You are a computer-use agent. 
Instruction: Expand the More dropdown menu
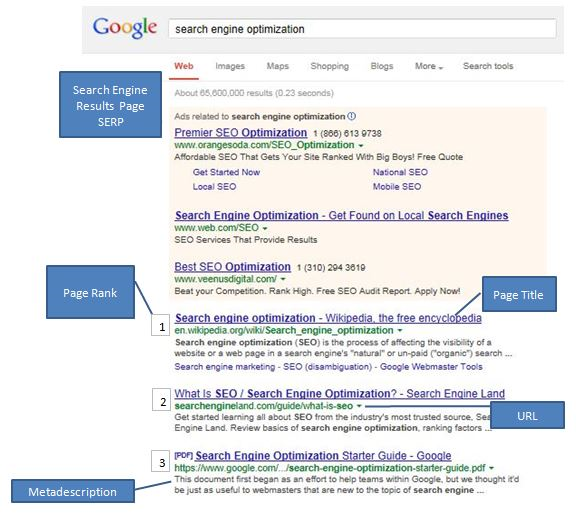429,66
